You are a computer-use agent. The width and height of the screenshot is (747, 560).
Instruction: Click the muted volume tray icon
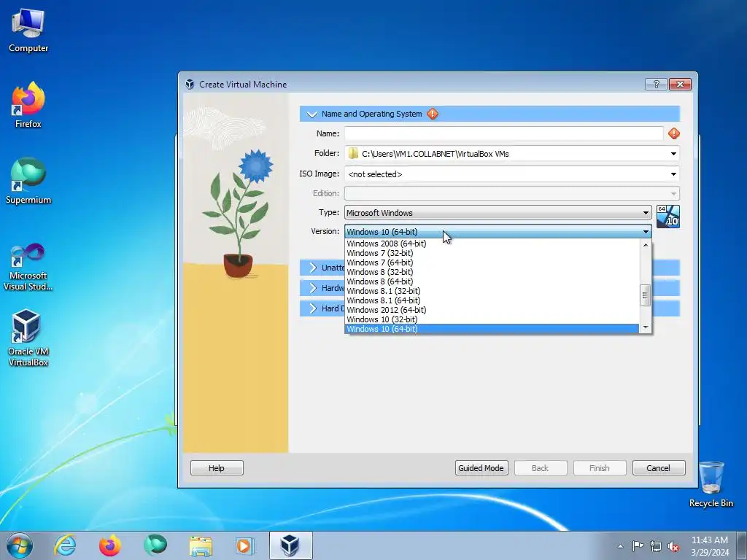point(673,546)
